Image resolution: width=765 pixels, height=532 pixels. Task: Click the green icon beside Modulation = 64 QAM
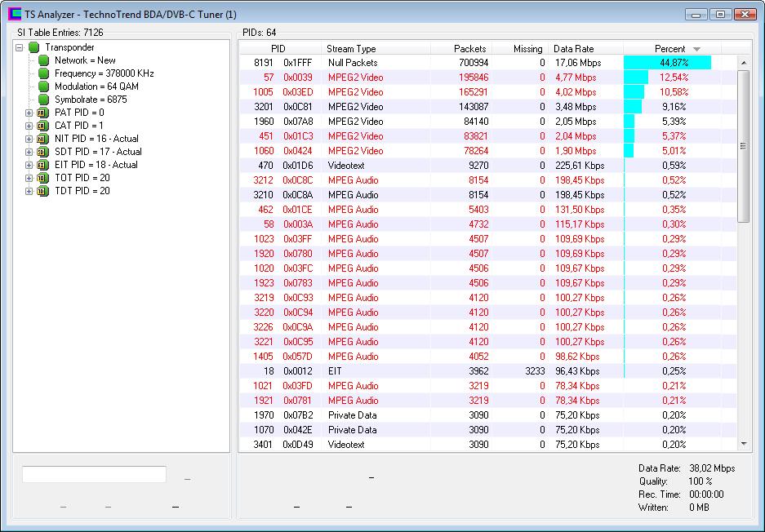pyautogui.click(x=43, y=86)
